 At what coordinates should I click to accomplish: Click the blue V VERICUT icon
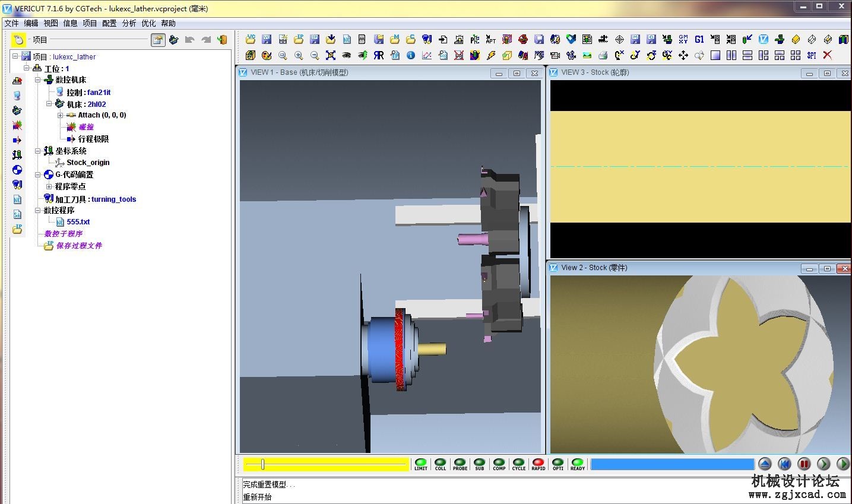coord(764,39)
